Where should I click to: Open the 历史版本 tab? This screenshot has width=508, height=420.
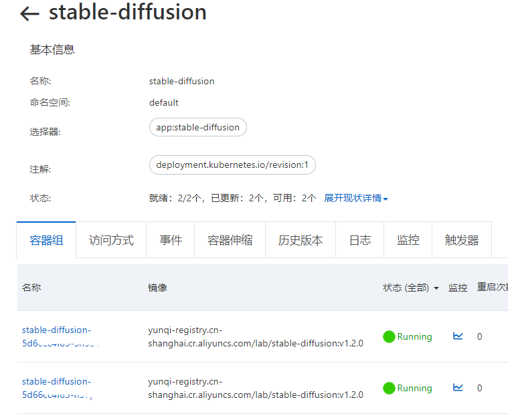(301, 240)
